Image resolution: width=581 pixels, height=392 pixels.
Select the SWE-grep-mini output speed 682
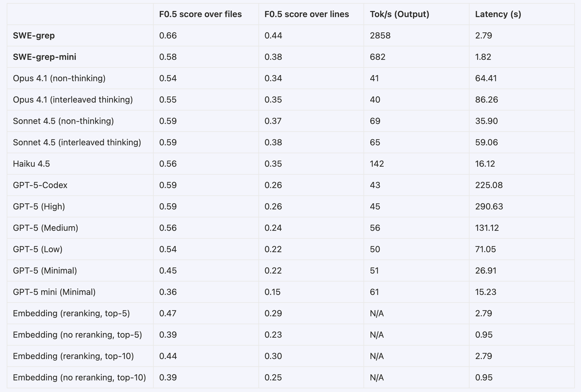click(378, 57)
